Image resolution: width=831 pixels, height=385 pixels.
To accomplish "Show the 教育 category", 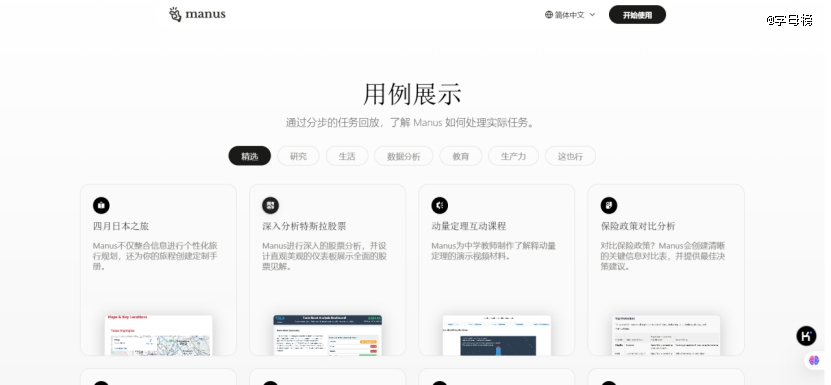I will 461,156.
